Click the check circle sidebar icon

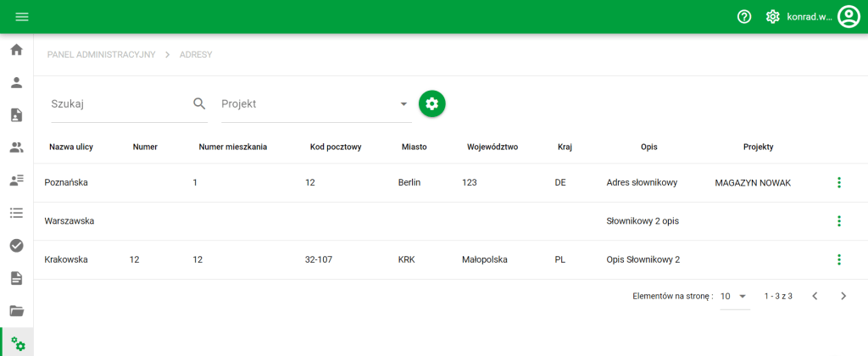(x=16, y=245)
